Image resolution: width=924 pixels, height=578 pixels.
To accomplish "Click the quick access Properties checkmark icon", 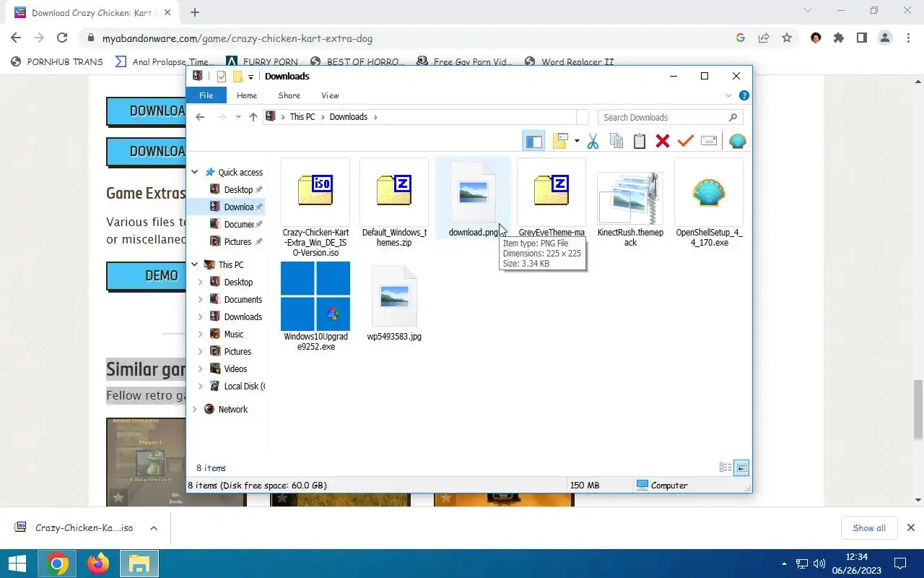I will point(222,77).
